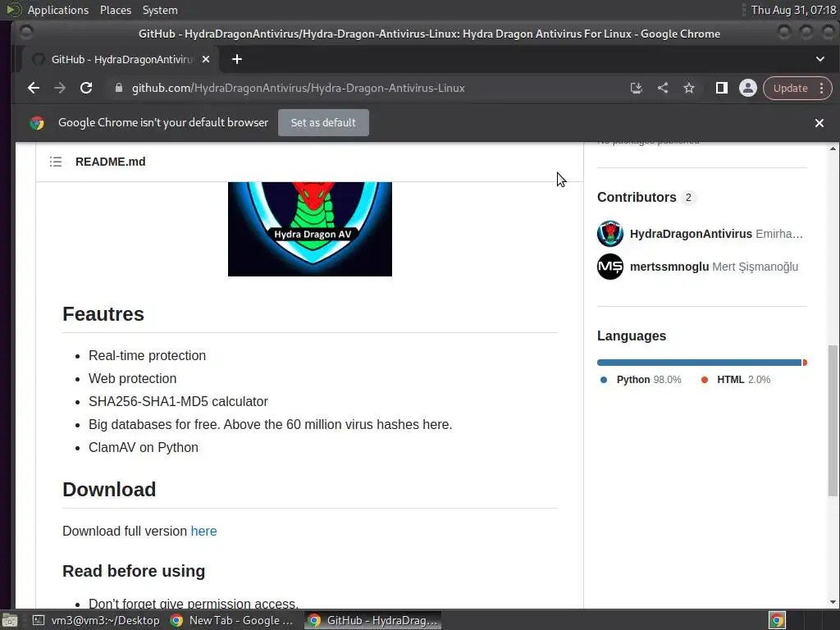Open HydraDragonAntivirus contributor profile
The image size is (840, 630).
click(x=691, y=234)
